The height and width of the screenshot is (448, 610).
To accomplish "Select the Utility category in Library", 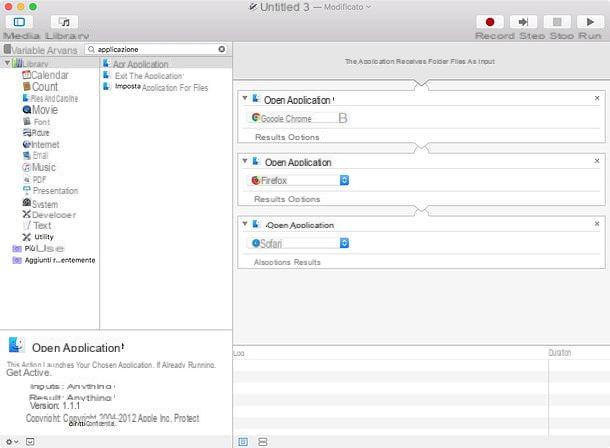I will tap(38, 237).
